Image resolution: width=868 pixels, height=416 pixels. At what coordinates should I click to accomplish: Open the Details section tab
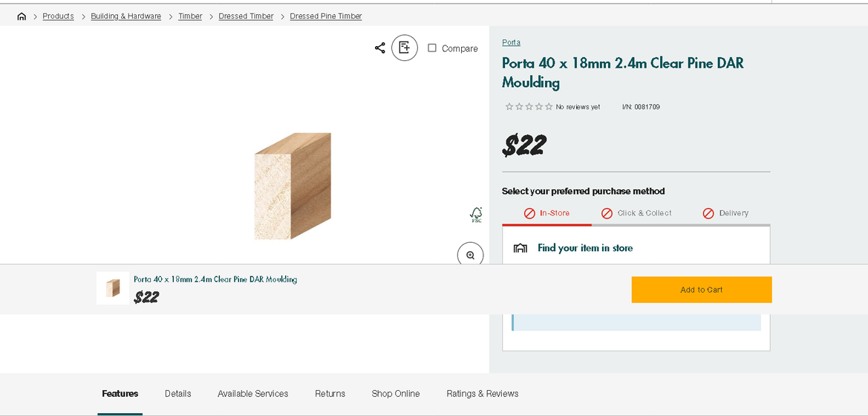click(x=178, y=394)
